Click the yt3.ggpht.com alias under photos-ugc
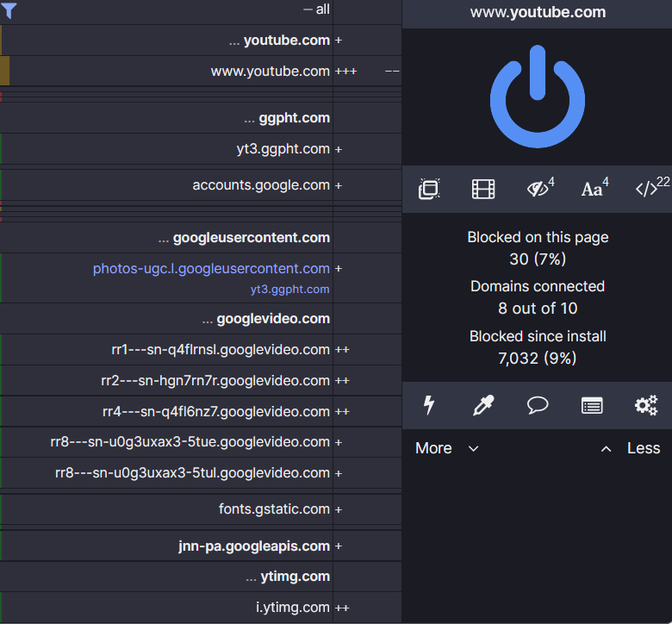Screen dimensions: 672x624 click(x=289, y=290)
